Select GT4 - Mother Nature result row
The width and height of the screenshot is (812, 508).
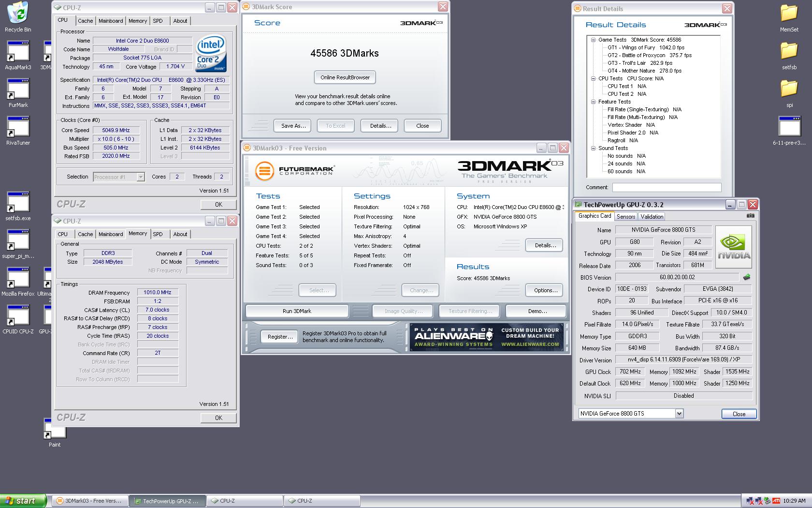[x=644, y=71]
